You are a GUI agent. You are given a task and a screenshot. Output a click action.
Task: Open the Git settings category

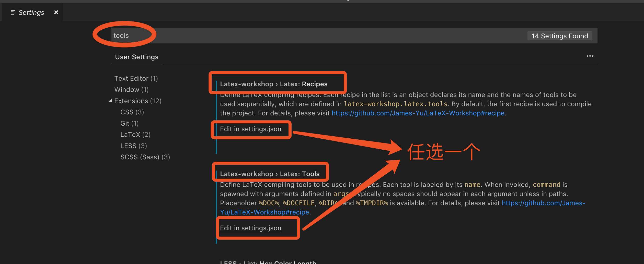(129, 123)
